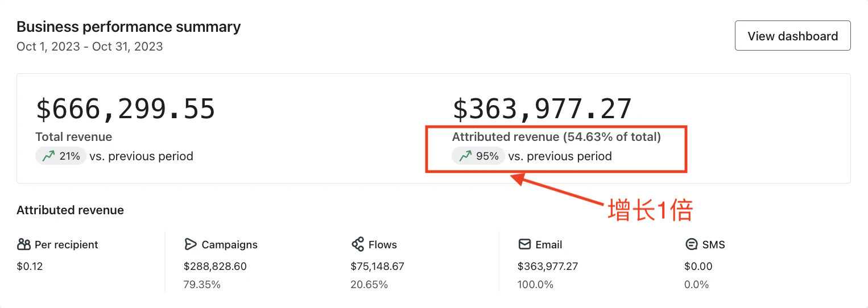Click the 21% upward trend arrow icon
868x308 pixels.
pyautogui.click(x=48, y=156)
